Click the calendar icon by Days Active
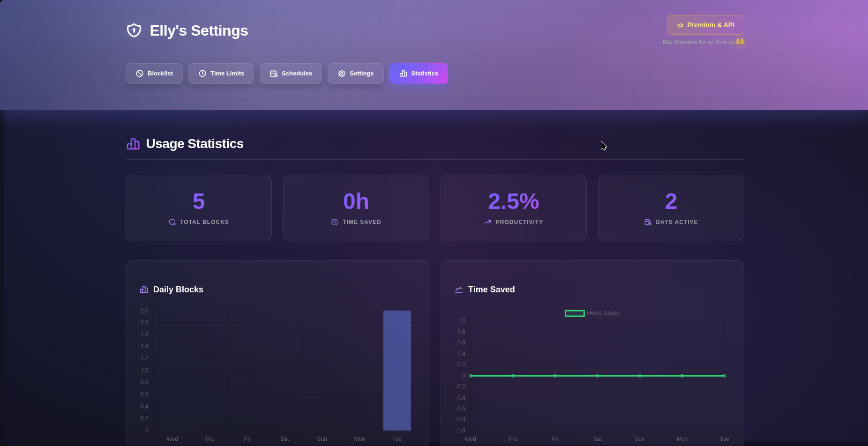Image resolution: width=868 pixels, height=446 pixels. (x=648, y=222)
